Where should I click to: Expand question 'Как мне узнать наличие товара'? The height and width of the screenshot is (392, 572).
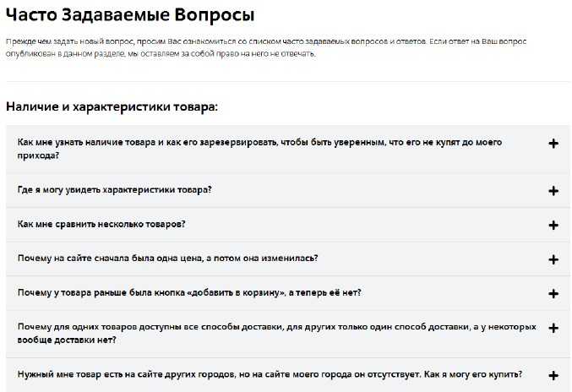coord(287,150)
